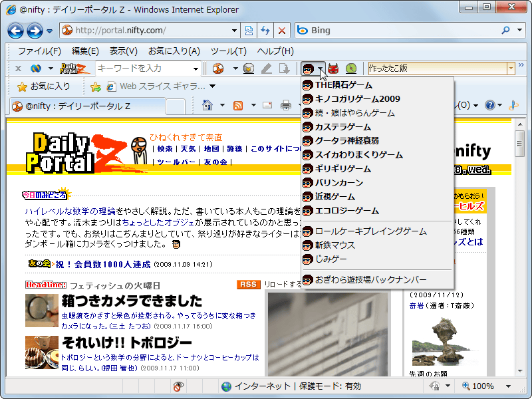Click the search magnifier icon
This screenshot has width=532, height=399.
(x=505, y=31)
